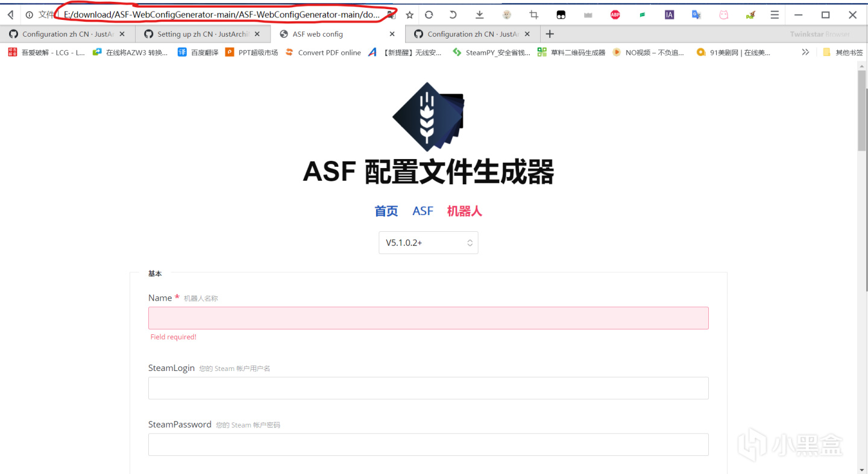
Task: Open the pink cat extension icon
Action: pos(723,14)
